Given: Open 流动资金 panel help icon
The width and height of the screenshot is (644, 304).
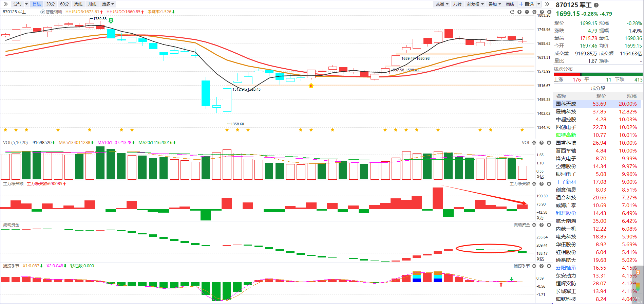Looking at the screenshot, I should click(542, 225).
